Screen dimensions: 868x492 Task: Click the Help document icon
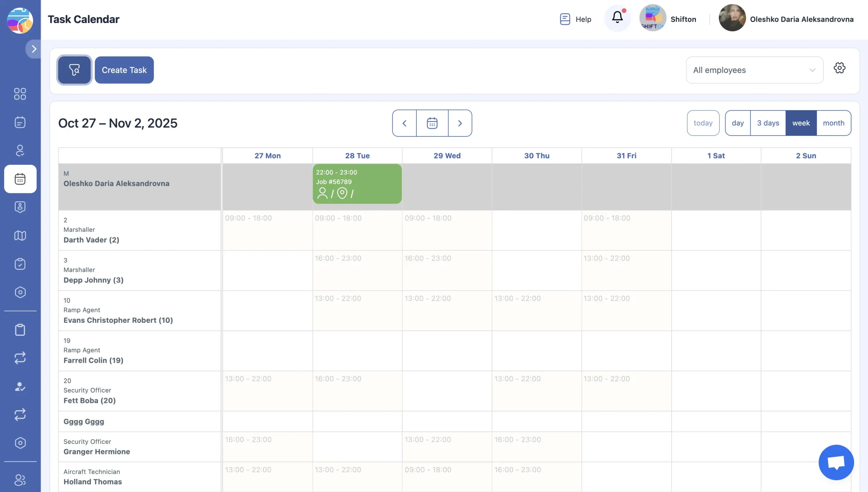pos(565,19)
